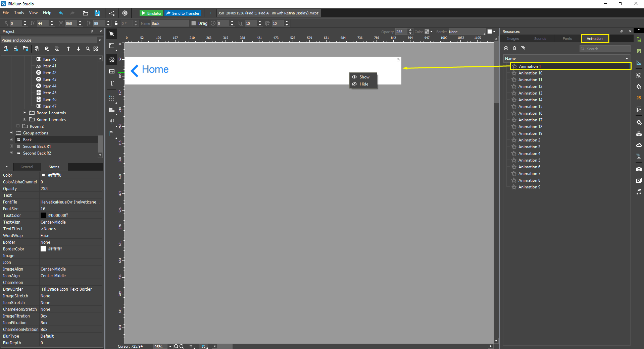This screenshot has width=644, height=349.
Task: Expand the Room 1 controls folder
Action: pyautogui.click(x=24, y=113)
